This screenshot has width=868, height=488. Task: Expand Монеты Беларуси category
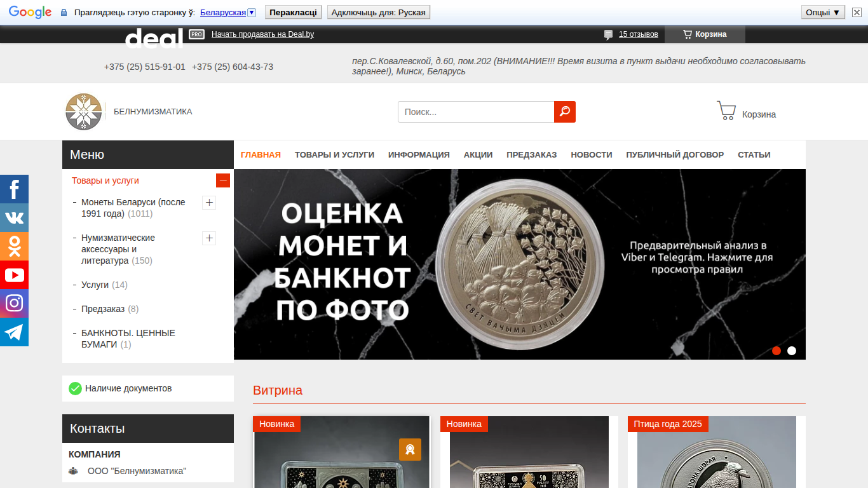tap(209, 203)
